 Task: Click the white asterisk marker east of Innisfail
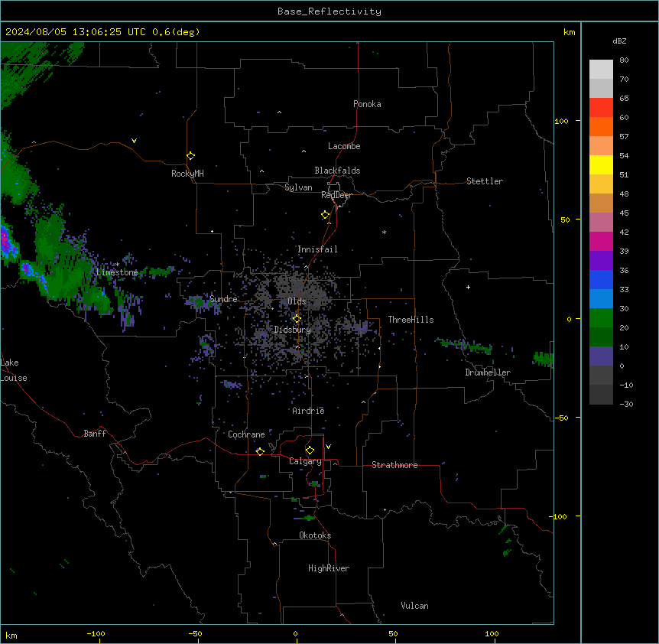pyautogui.click(x=384, y=232)
